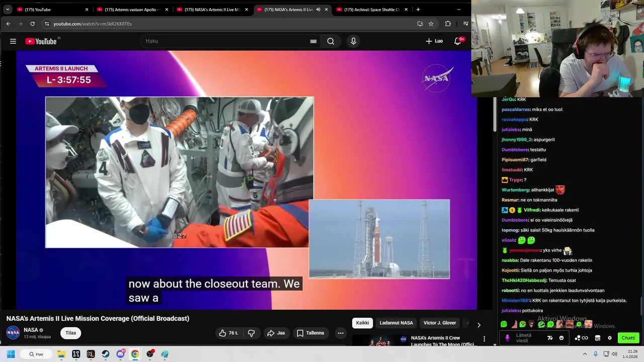Image resolution: width=644 pixels, height=362 pixels.
Task: Close the Artemis vastaan Apollo tab
Action: (x=167, y=10)
